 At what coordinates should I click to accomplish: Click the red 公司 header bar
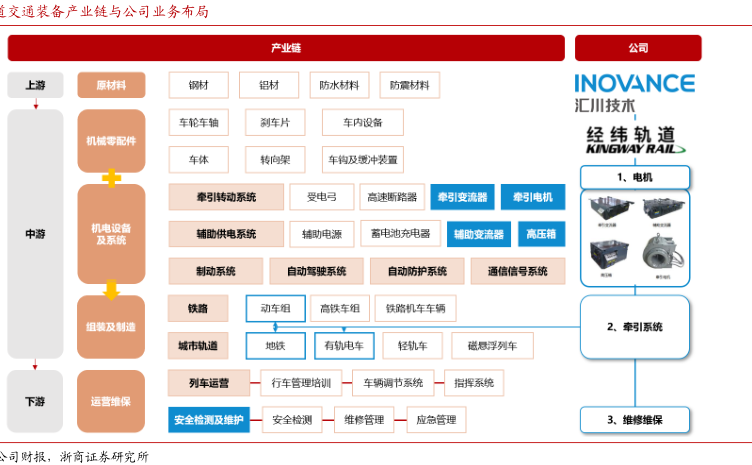(637, 48)
